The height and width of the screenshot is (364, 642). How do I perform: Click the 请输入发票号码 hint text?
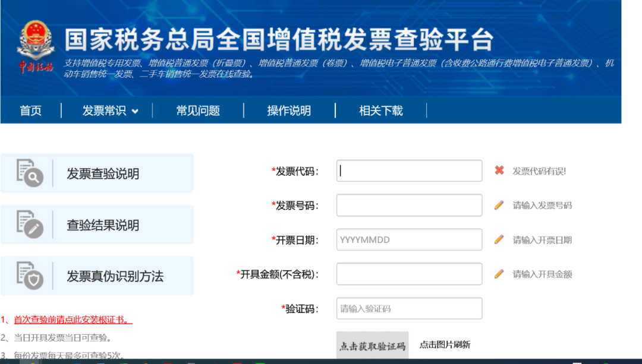(543, 205)
